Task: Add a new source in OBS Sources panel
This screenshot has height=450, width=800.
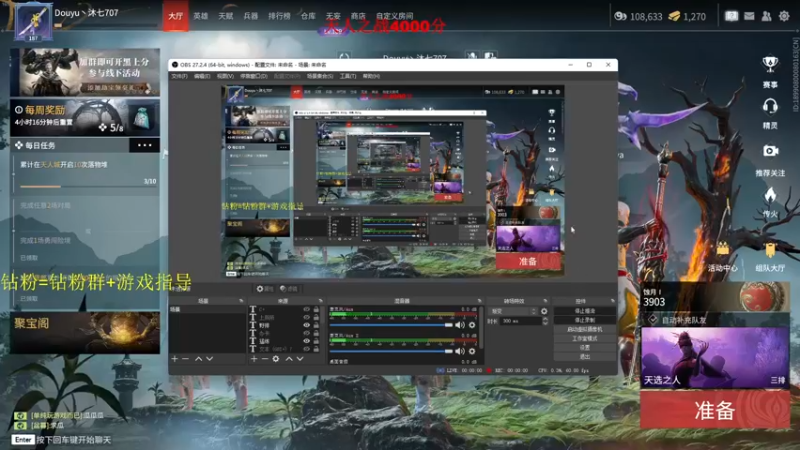Action: click(254, 359)
